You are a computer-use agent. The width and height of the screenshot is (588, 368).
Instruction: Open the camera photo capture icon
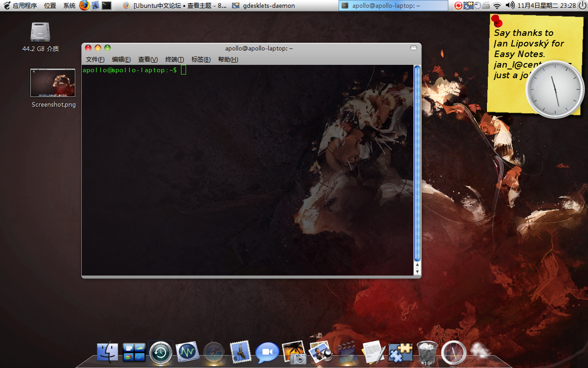pos(294,353)
